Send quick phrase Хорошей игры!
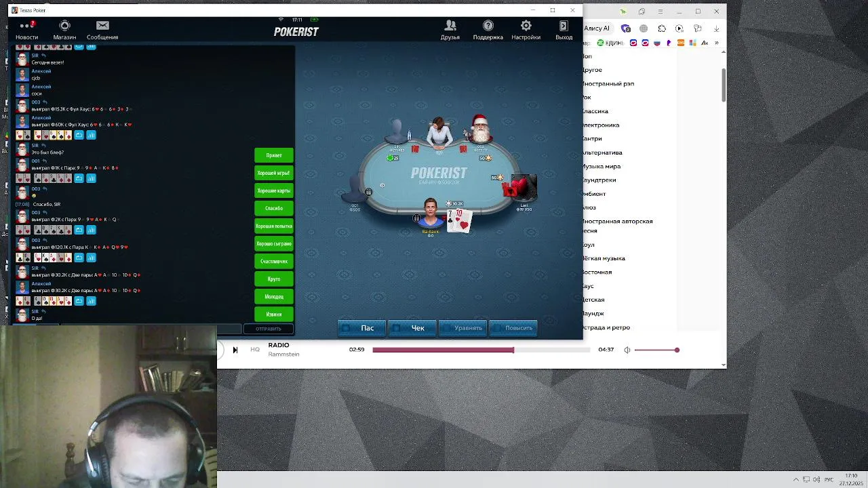868x488 pixels. (274, 173)
